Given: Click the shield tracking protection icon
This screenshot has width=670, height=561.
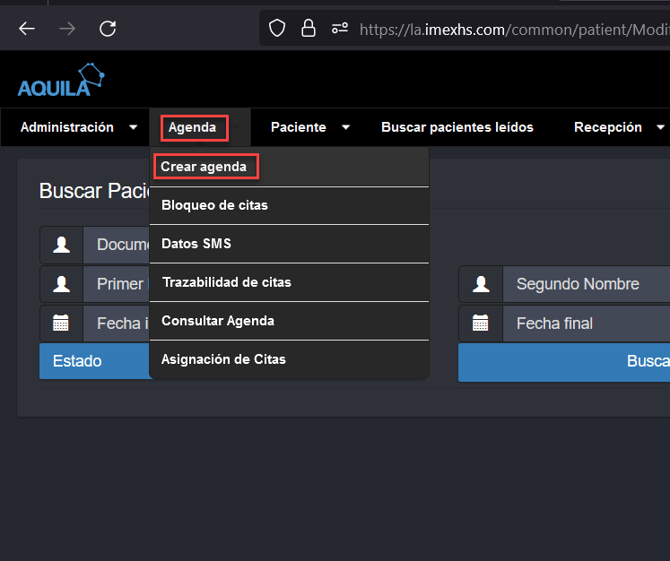Looking at the screenshot, I should click(277, 28).
